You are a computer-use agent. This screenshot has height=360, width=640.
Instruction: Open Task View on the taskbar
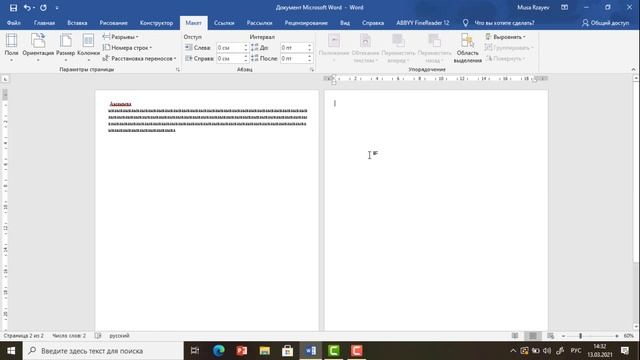pyautogui.click(x=195, y=351)
